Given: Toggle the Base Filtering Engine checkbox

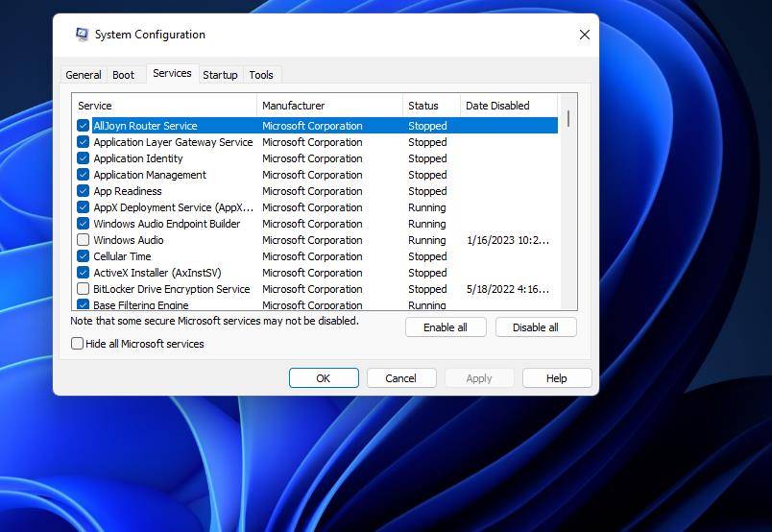Looking at the screenshot, I should coord(84,304).
